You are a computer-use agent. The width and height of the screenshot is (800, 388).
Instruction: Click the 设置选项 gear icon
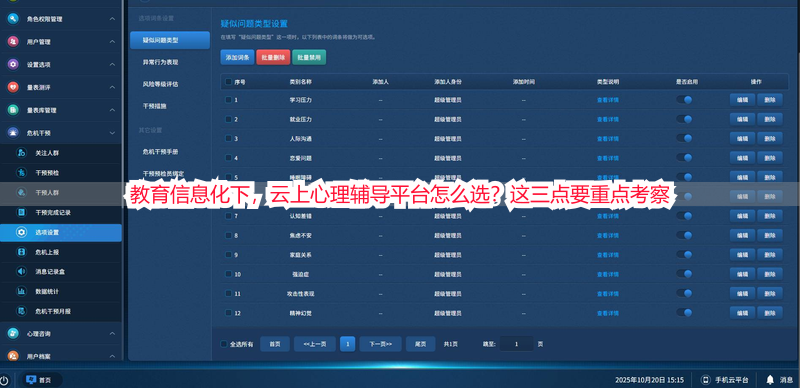pos(13,64)
